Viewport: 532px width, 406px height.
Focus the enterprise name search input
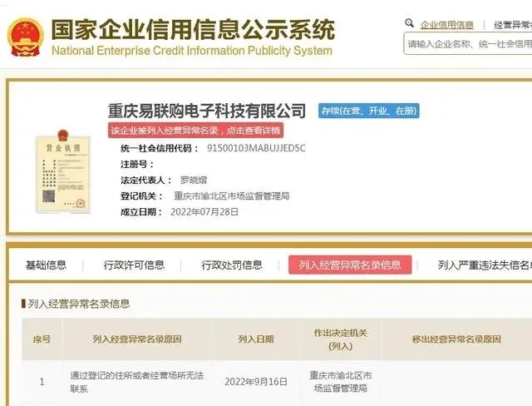coord(468,44)
